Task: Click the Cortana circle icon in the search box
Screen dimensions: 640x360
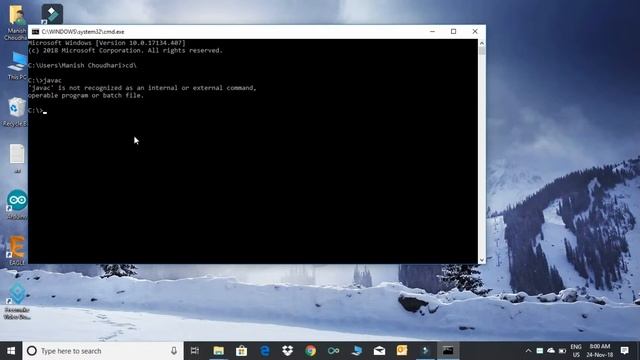Action: (31, 351)
